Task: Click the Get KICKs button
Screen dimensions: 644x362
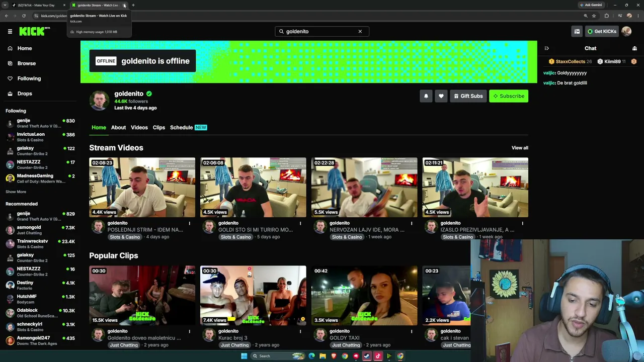Action: tap(602, 31)
